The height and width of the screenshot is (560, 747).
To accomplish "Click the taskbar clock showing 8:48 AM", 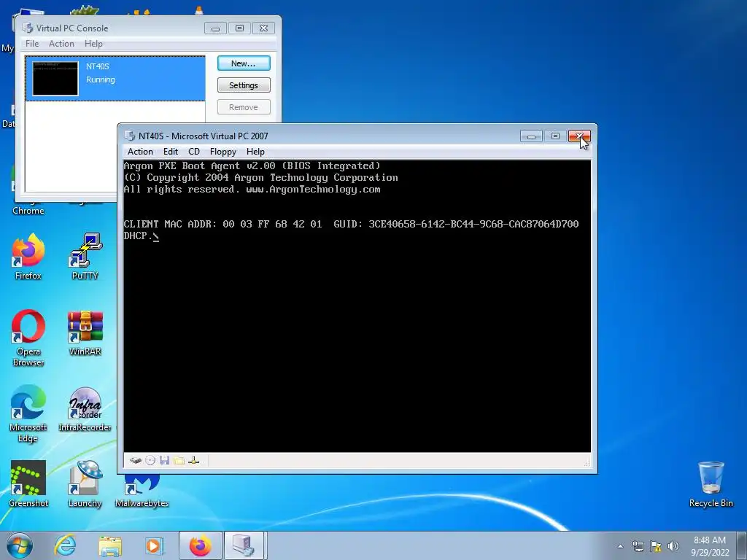I will click(x=710, y=546).
